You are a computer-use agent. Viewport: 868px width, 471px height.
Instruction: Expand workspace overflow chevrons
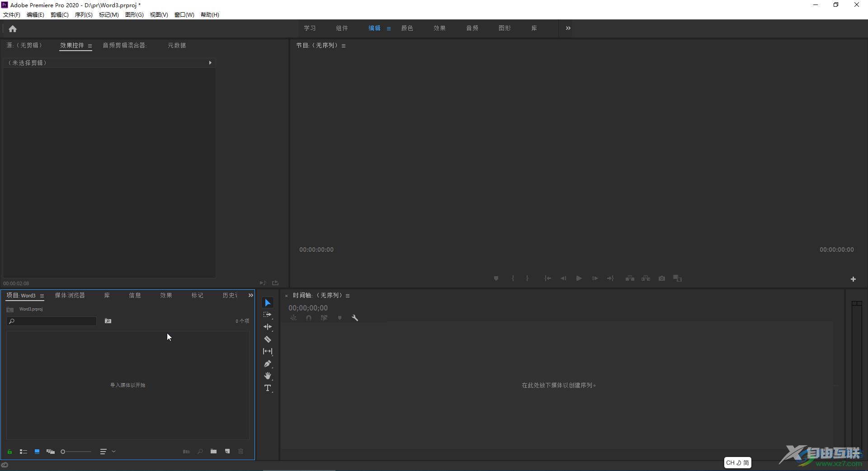pyautogui.click(x=568, y=28)
